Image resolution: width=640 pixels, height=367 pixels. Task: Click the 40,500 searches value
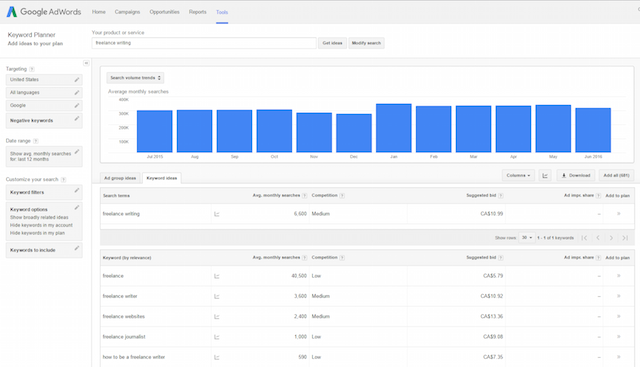click(299, 276)
